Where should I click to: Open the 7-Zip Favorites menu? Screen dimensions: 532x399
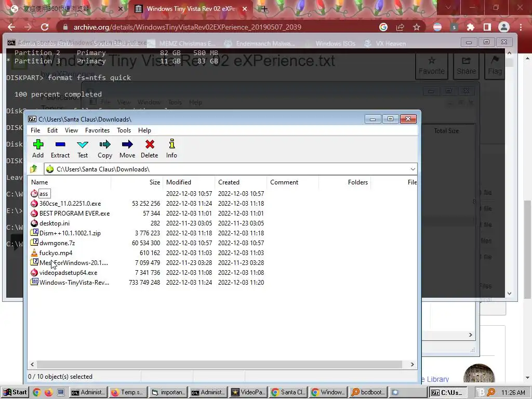(97, 130)
